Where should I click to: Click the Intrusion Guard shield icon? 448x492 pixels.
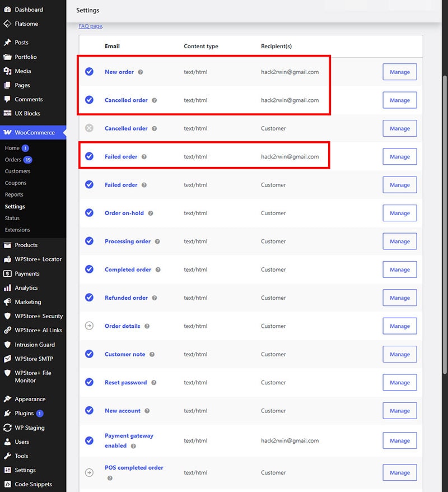(x=7, y=345)
